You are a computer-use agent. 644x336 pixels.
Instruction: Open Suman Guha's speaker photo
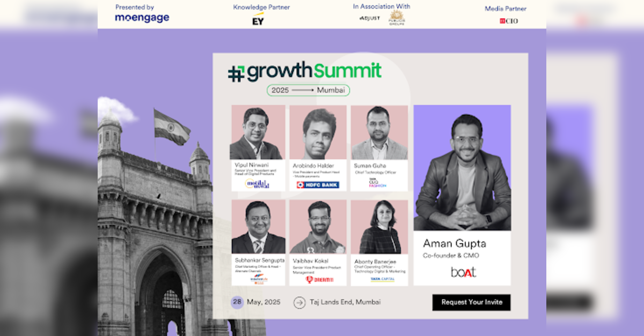379,132
